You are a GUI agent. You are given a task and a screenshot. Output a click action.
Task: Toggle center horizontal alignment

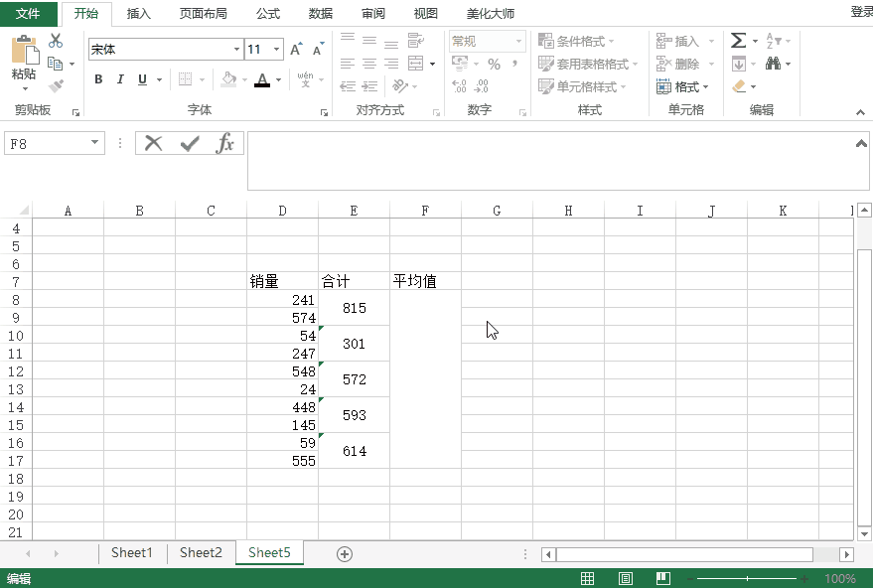[369, 64]
